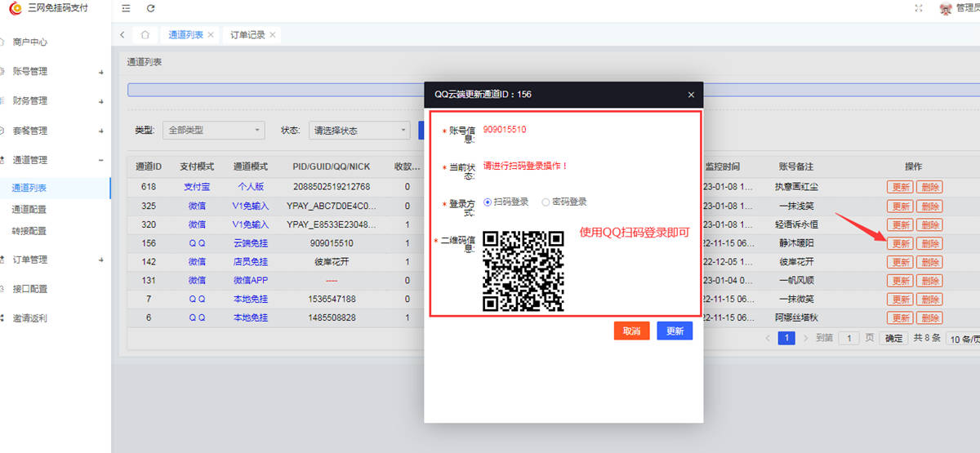Viewport: 980px width, 453px height.
Task: Click 通道ID cell 325
Action: click(149, 206)
